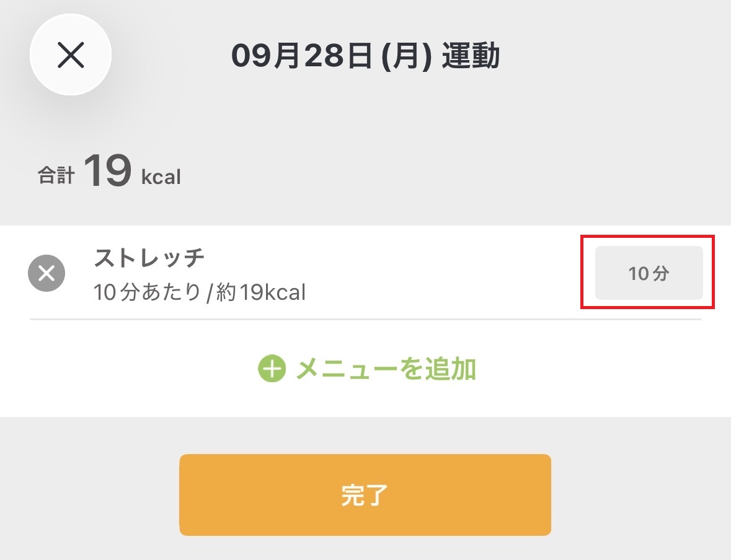
Task: Remove the ストレッチ entry using grey X
Action: point(47,273)
